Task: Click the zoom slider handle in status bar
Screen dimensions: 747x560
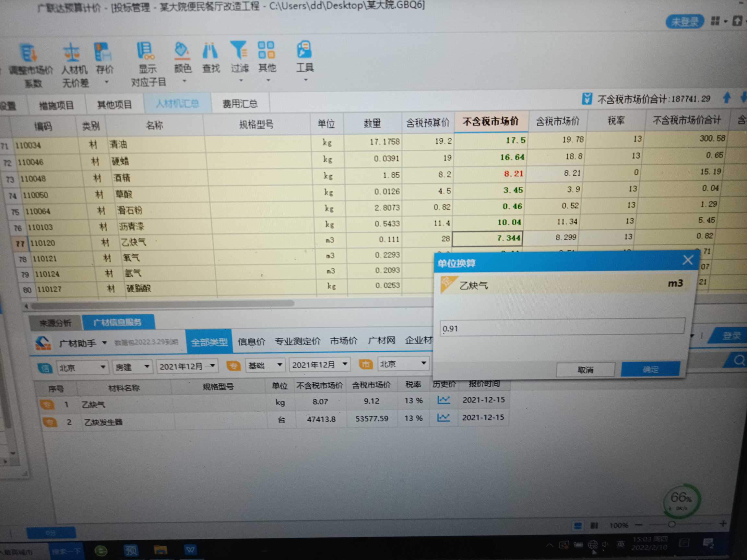Action: [x=672, y=524]
